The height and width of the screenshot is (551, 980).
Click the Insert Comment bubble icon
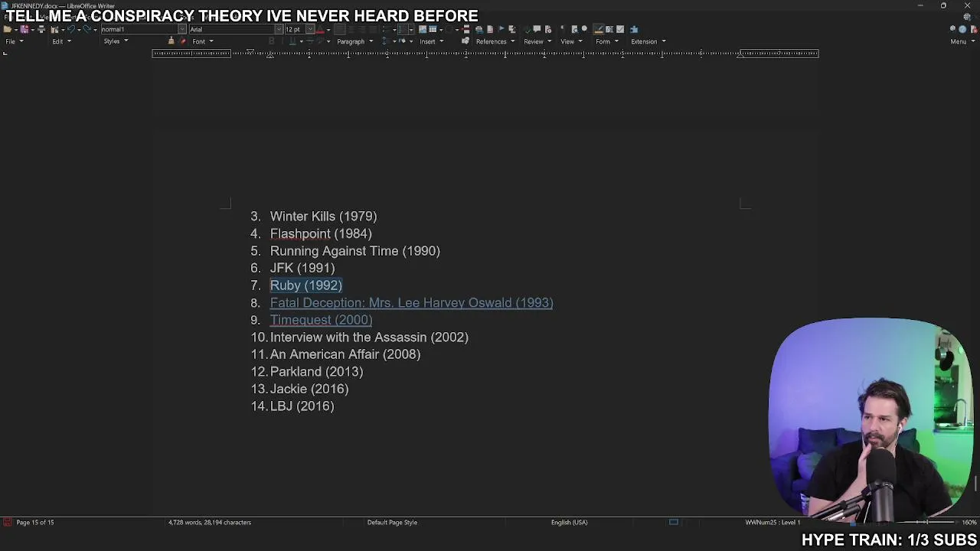coord(537,29)
